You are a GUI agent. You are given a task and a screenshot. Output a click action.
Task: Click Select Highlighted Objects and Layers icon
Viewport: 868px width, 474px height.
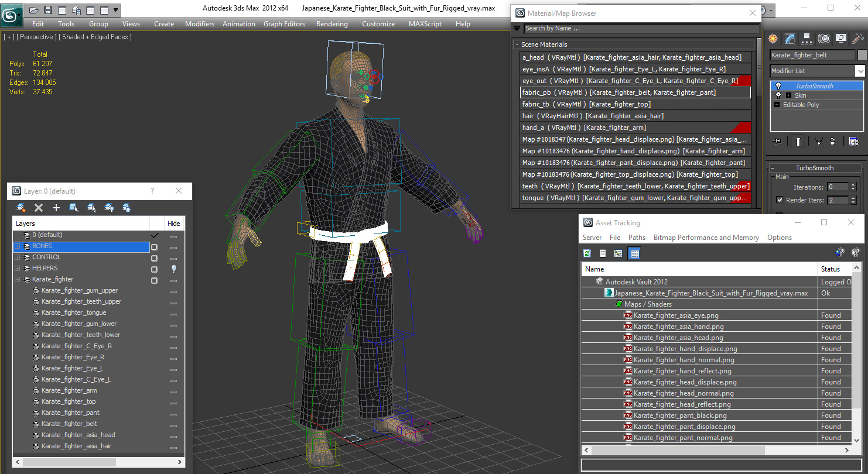pyautogui.click(x=74, y=208)
